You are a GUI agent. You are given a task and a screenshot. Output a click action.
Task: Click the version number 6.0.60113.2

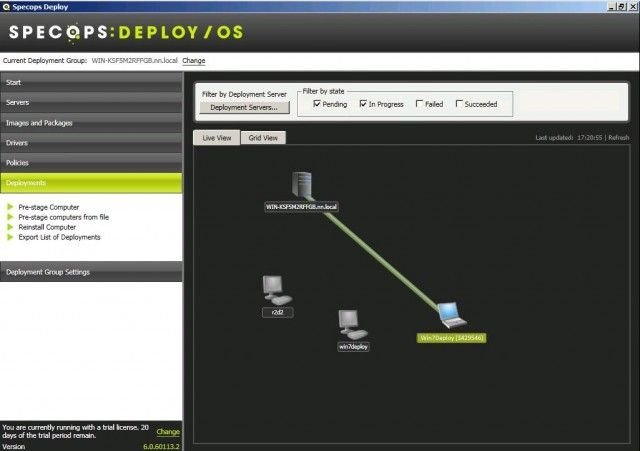(161, 447)
